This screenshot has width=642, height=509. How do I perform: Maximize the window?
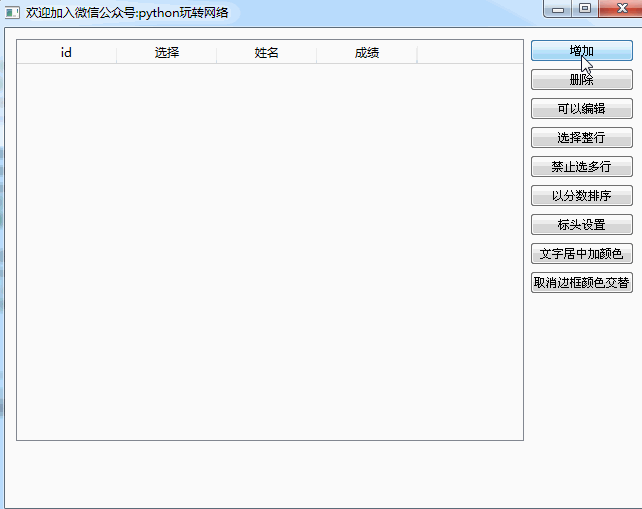click(x=585, y=8)
